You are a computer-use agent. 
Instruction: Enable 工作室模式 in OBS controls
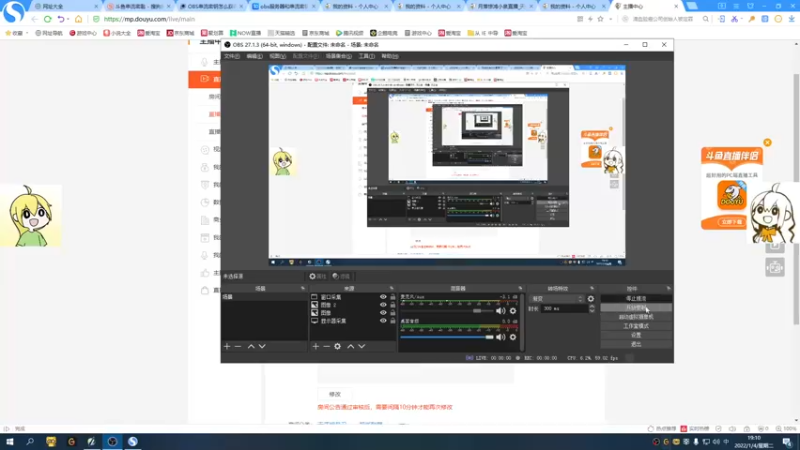pyautogui.click(x=636, y=326)
